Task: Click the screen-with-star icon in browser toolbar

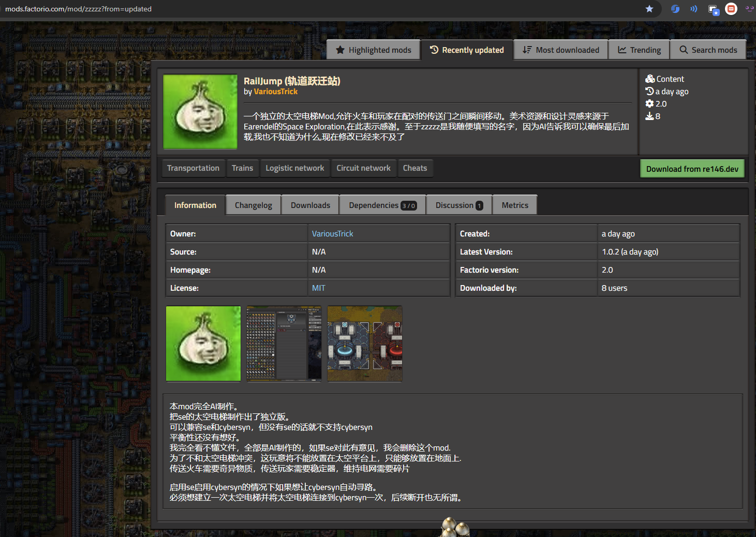Action: [714, 10]
